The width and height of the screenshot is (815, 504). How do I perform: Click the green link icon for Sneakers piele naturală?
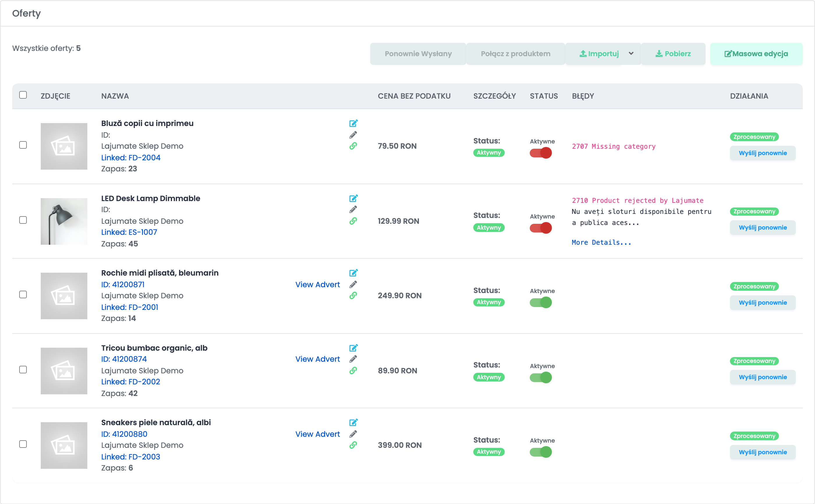353,445
